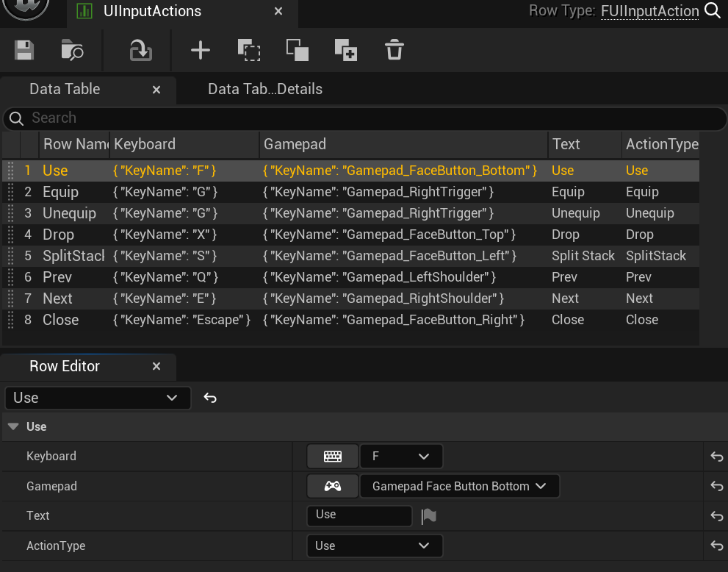Click the Paste row icon

tap(298, 50)
